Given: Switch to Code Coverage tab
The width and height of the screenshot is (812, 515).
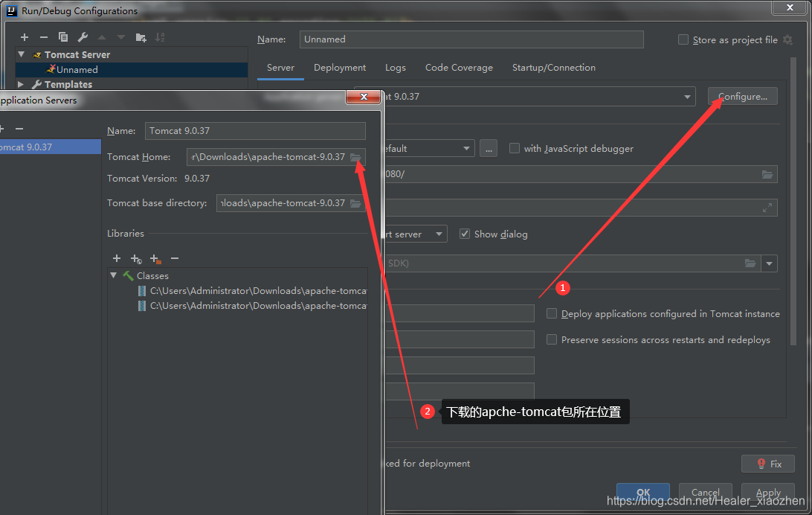Looking at the screenshot, I should (x=459, y=68).
